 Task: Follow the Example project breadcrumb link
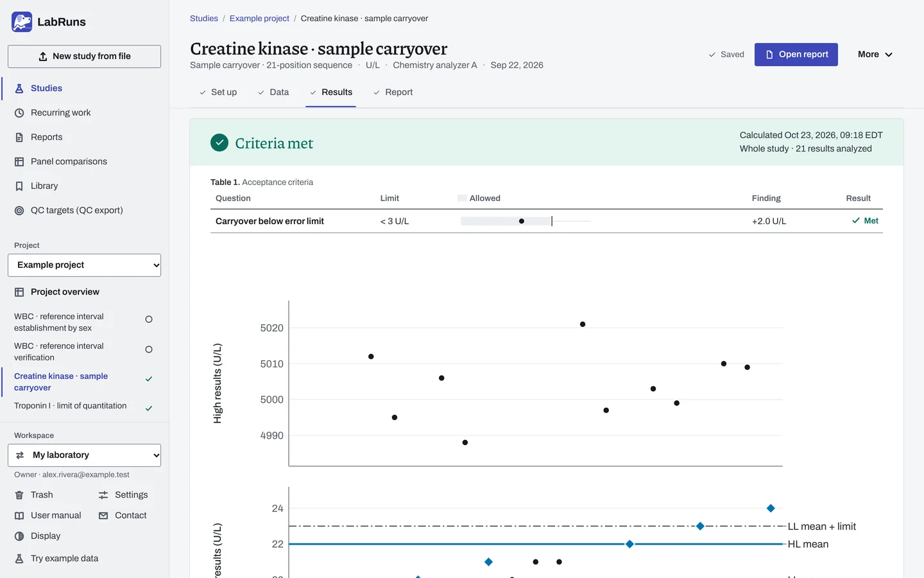[x=259, y=19]
